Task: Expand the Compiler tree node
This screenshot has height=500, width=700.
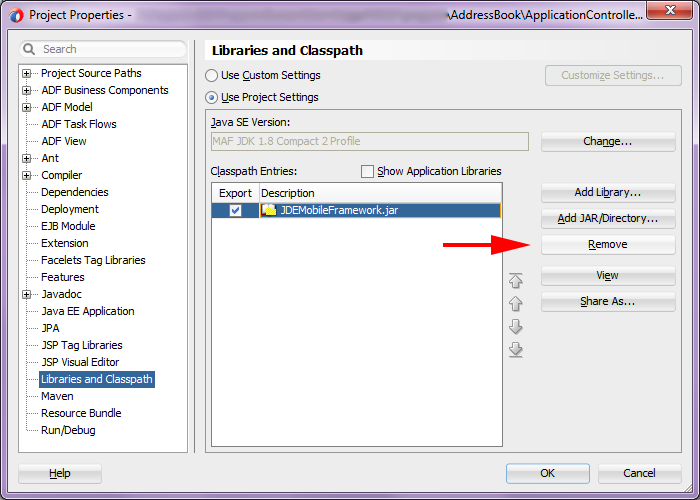Action: coord(27,175)
